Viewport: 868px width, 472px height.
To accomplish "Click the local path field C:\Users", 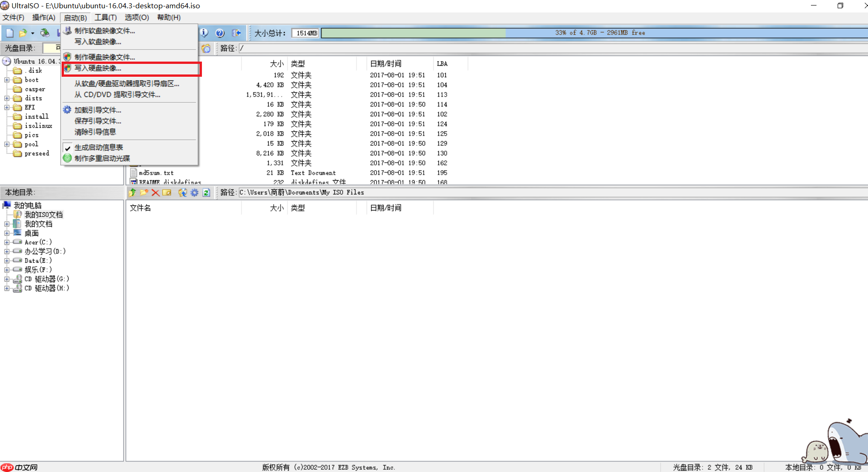I will (553, 193).
